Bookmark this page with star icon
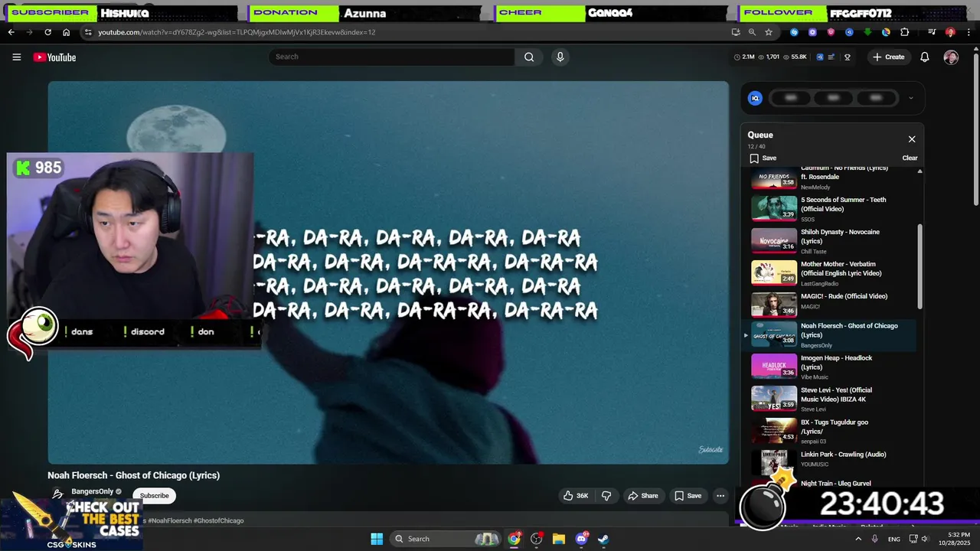Image resolution: width=980 pixels, height=551 pixels. click(x=769, y=32)
